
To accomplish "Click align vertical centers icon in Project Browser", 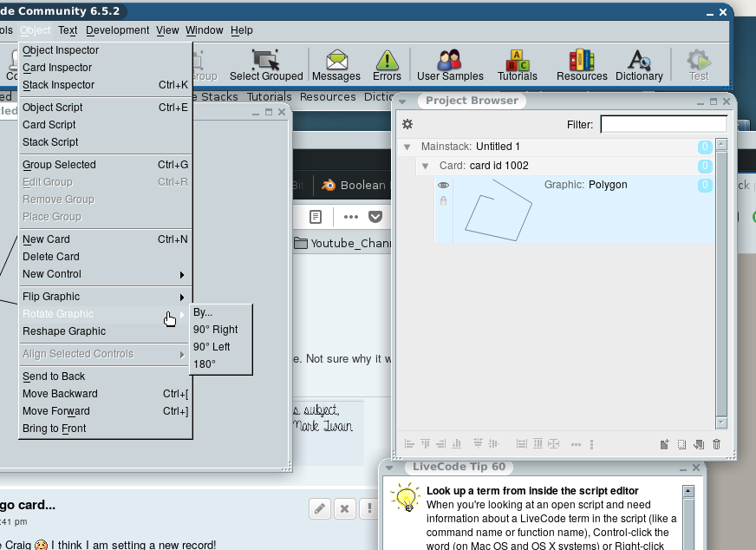I will tap(478, 443).
